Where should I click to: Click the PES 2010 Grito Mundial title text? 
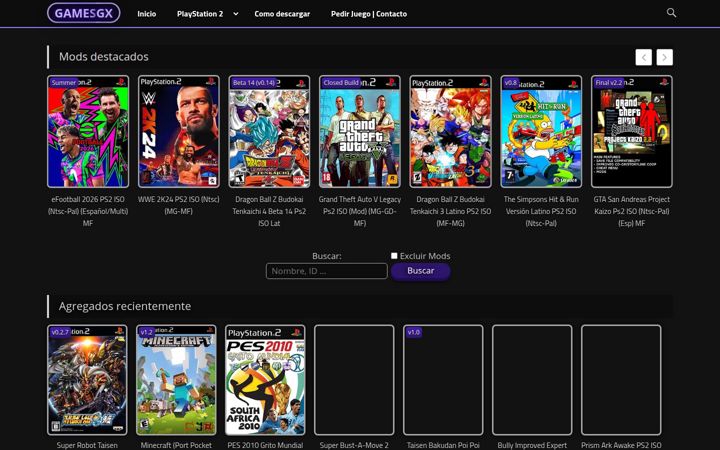click(x=265, y=445)
